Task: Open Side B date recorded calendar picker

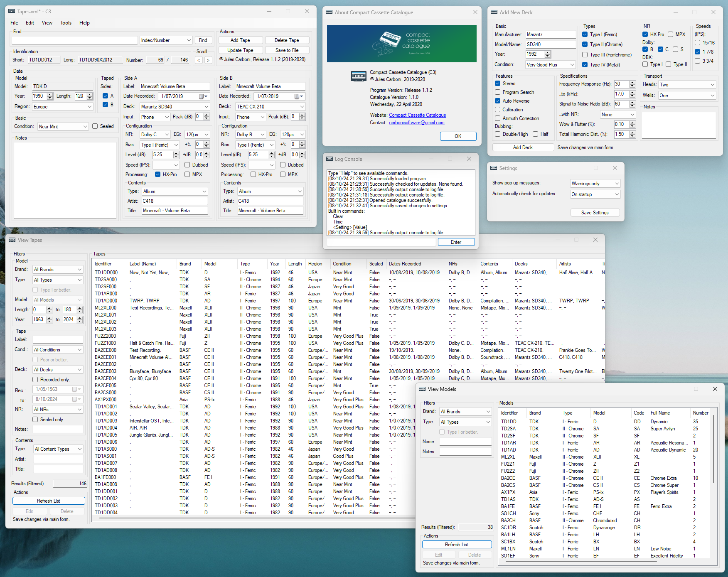Action: (x=299, y=96)
